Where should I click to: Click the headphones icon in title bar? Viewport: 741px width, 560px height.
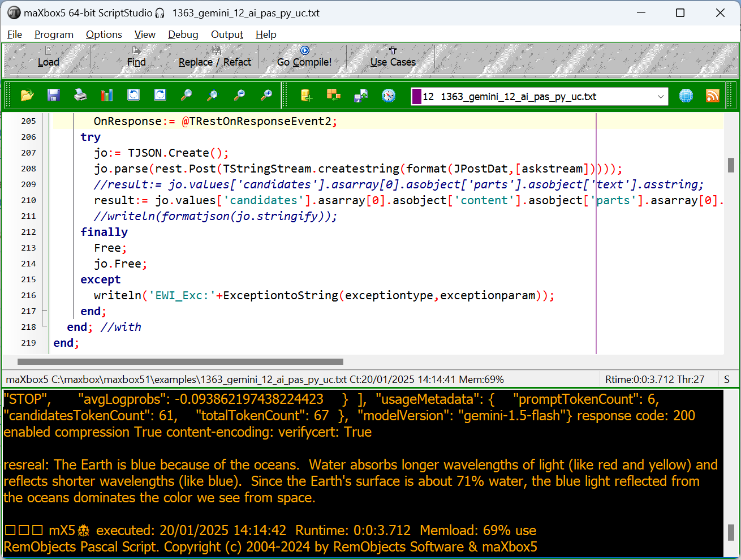click(x=160, y=12)
